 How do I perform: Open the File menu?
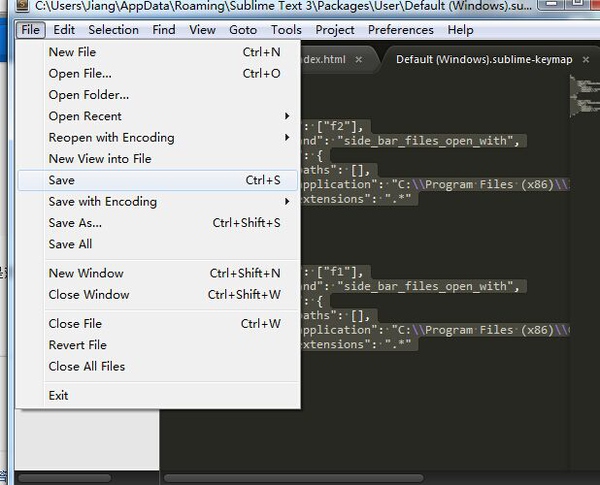pyautogui.click(x=31, y=30)
